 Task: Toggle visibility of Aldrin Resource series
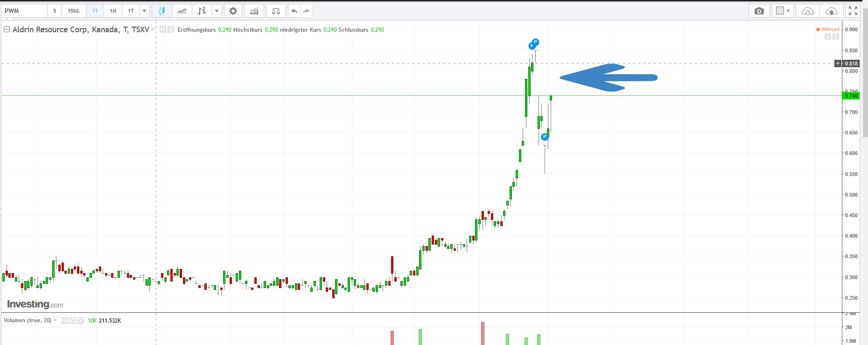pos(162,29)
